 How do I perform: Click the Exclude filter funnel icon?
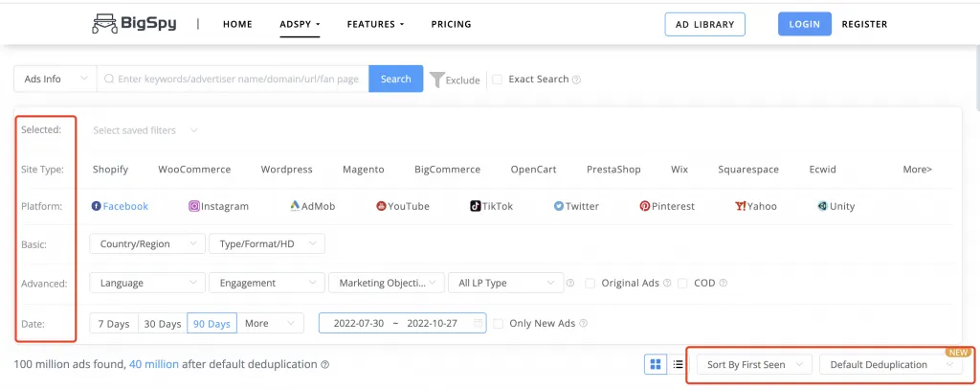(437, 80)
